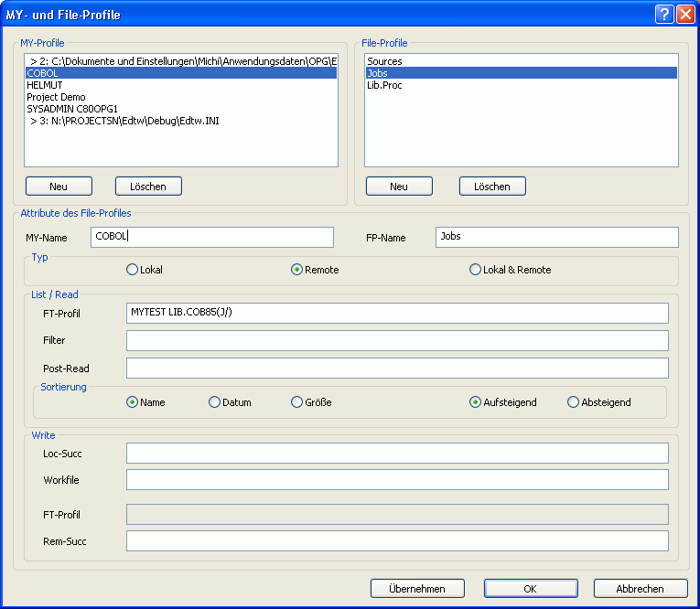Set sort order to Absteigend
Viewport: 700px width, 609px height.
click(574, 402)
